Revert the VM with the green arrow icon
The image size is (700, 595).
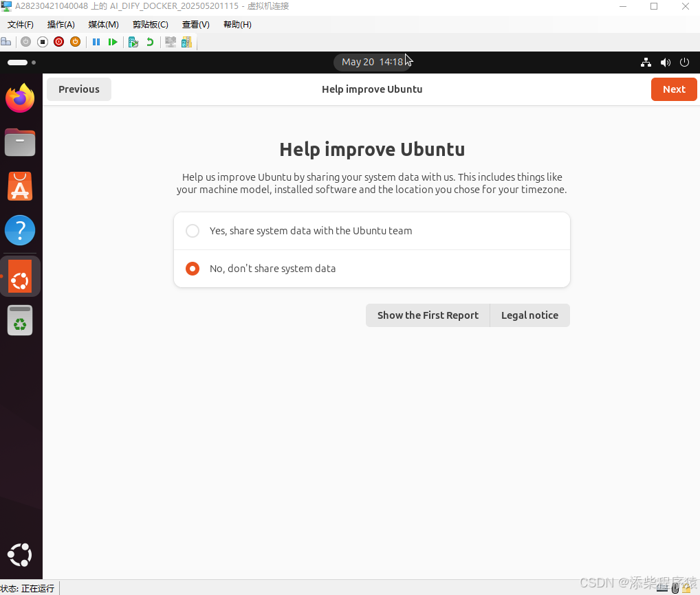point(150,42)
